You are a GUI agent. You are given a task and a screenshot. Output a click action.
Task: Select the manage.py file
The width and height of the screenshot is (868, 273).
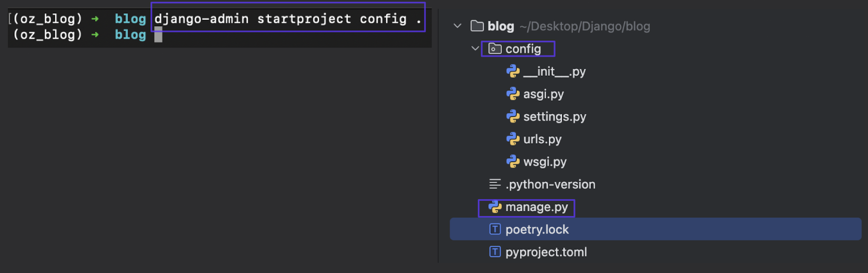pos(536,207)
